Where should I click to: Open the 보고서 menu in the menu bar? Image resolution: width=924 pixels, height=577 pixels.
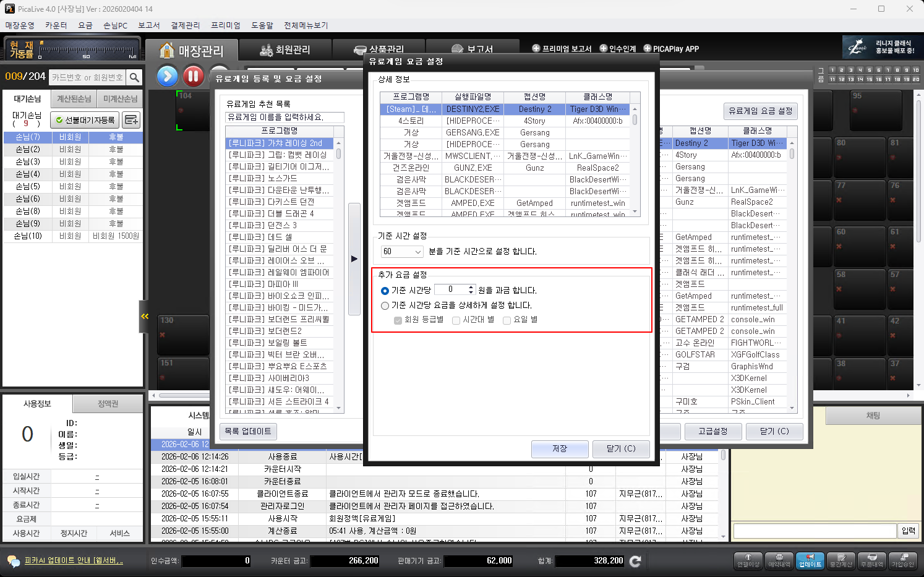[148, 25]
